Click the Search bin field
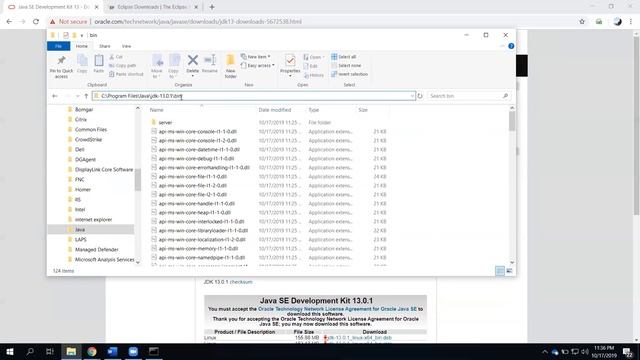This screenshot has width=640, height=360. 469,96
